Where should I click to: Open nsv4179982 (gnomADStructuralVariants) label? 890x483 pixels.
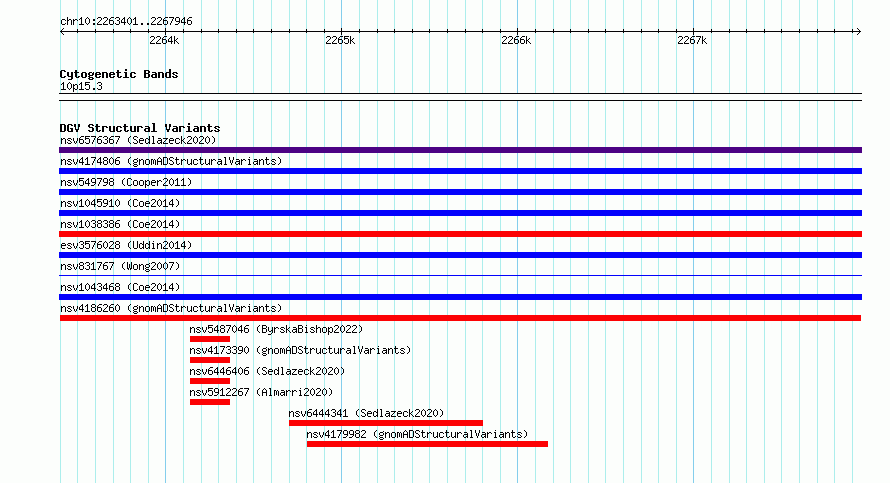click(417, 434)
